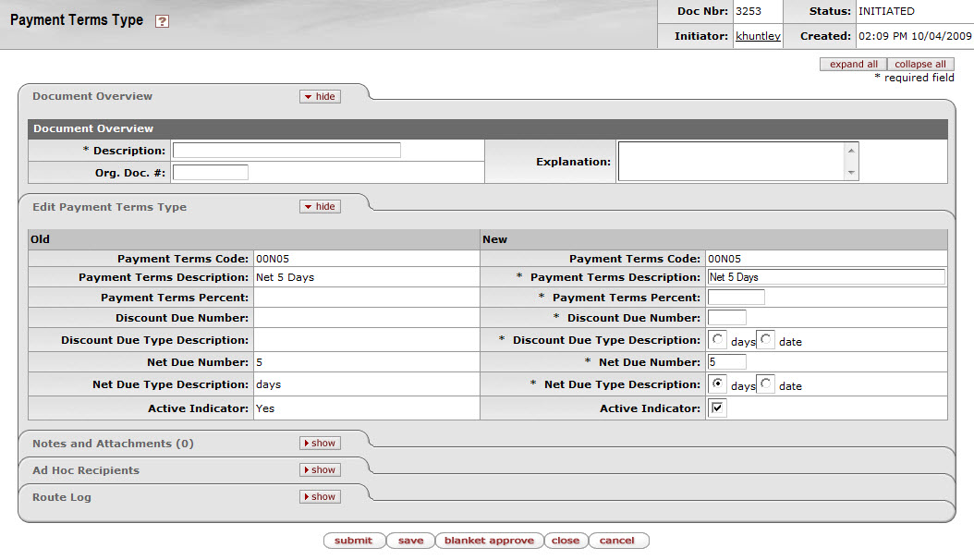Show the Route Log section
Screen dimensions: 974x560
point(320,497)
